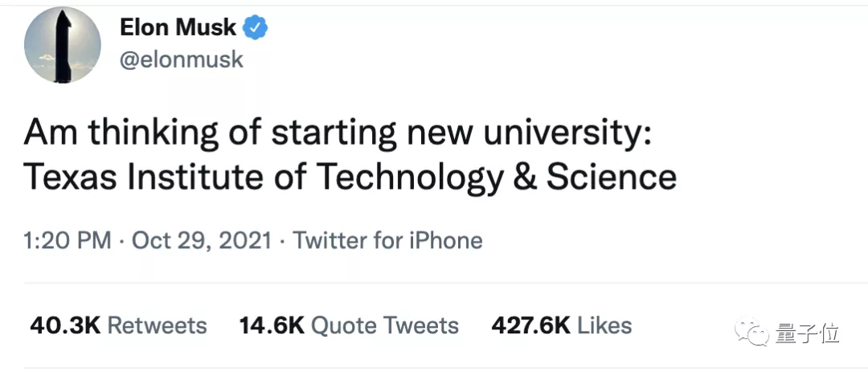868x372 pixels.
Task: Open the "Twitter for iPhone" source link
Action: click(x=387, y=240)
